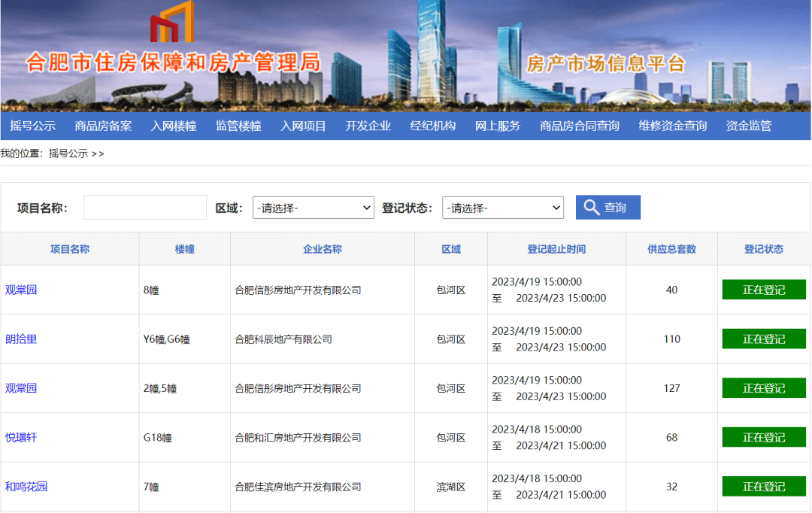Click 正在登记 button for 观棠园 8幢
Screen dimensions: 812x513
[764, 290]
